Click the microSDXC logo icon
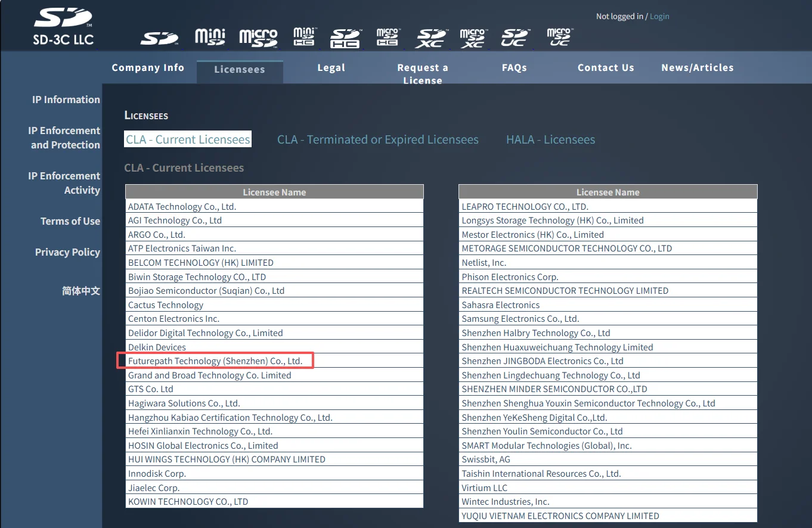This screenshot has height=528, width=812. click(473, 37)
